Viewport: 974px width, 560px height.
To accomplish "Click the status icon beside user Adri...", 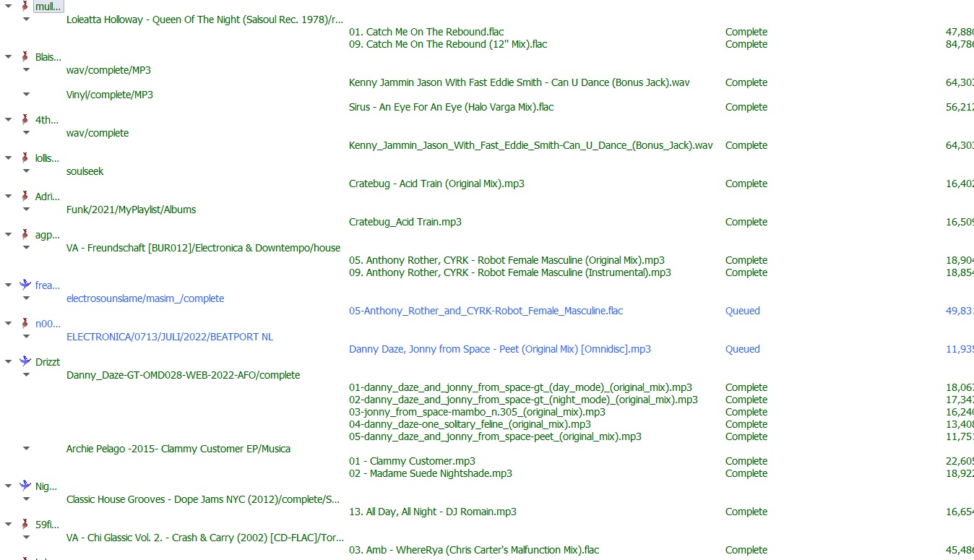I will pos(25,197).
